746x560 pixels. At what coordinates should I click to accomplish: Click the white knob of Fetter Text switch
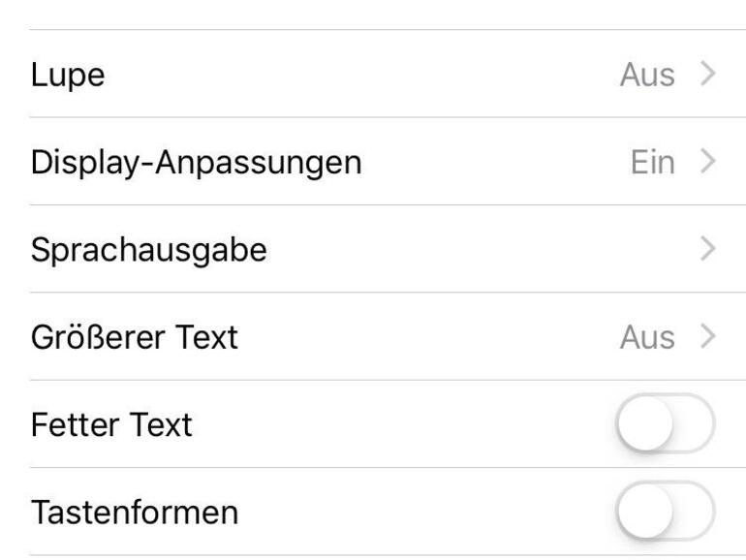[645, 424]
